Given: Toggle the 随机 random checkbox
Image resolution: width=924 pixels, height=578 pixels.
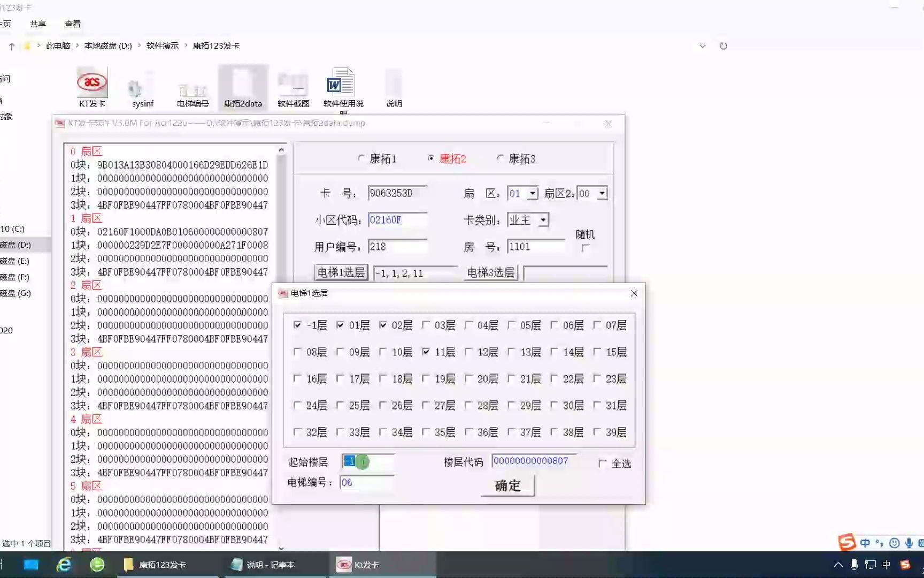Looking at the screenshot, I should [x=586, y=248].
